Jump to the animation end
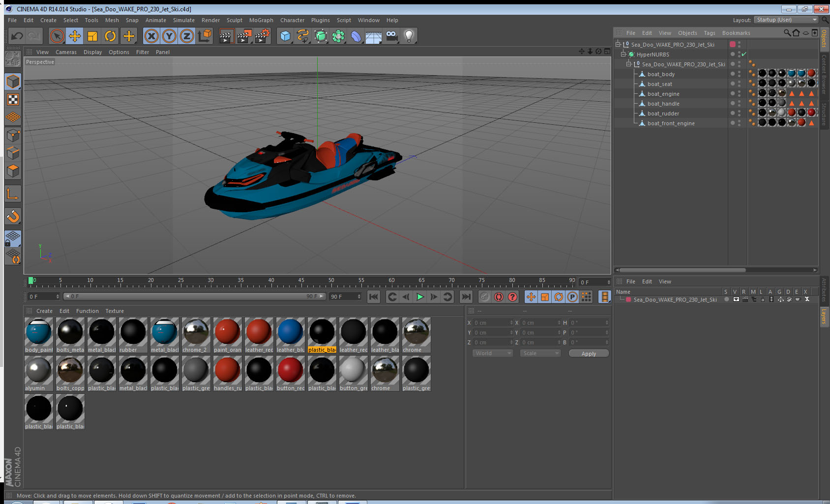 pyautogui.click(x=466, y=297)
